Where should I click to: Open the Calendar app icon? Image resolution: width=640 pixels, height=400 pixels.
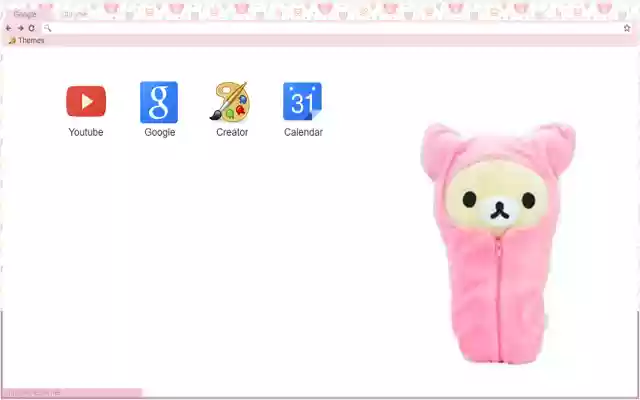(x=302, y=101)
